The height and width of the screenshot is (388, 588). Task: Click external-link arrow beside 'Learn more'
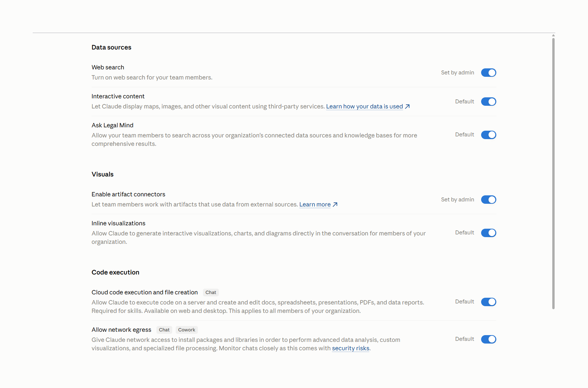335,204
